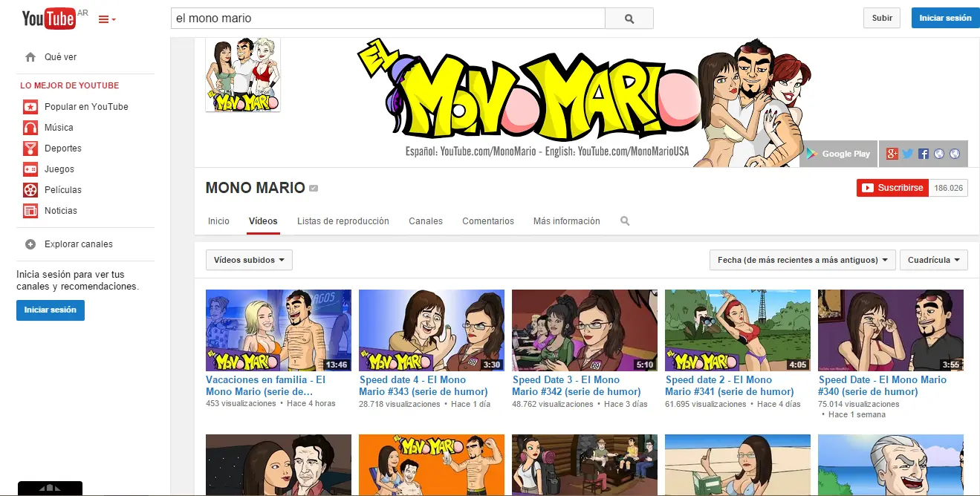
Task: Open the Speed Date 3 #342 thumbnail
Action: 585,330
